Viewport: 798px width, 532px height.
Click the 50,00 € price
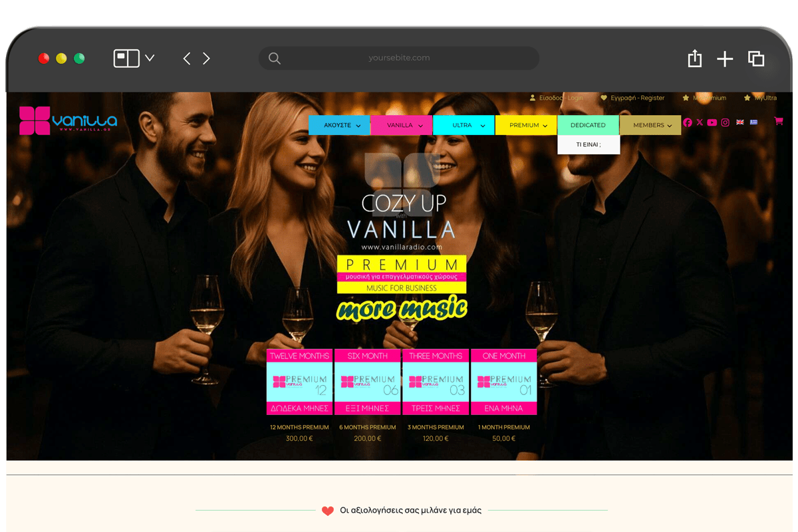(504, 438)
